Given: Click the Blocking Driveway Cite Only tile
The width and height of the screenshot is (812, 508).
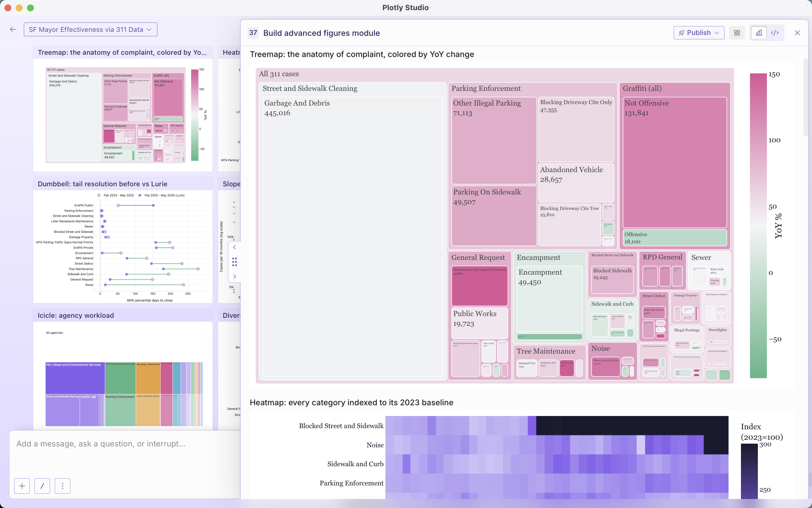Looking at the screenshot, I should 576,130.
